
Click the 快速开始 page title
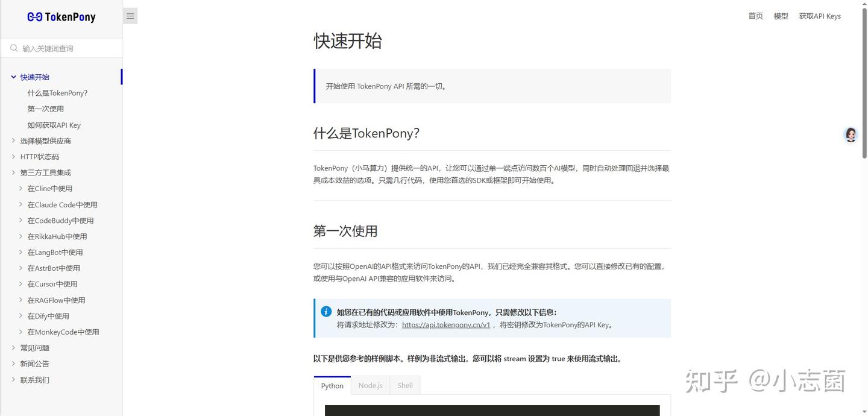348,41
